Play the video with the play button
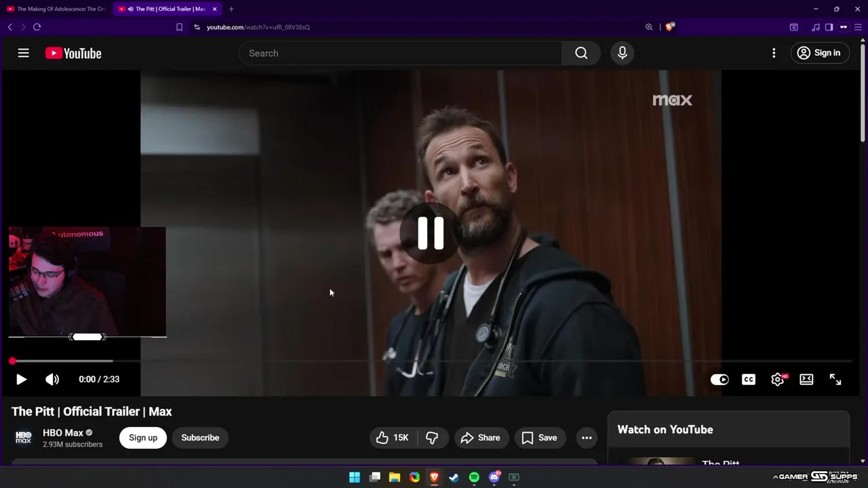Viewport: 868px width, 488px height. point(21,380)
